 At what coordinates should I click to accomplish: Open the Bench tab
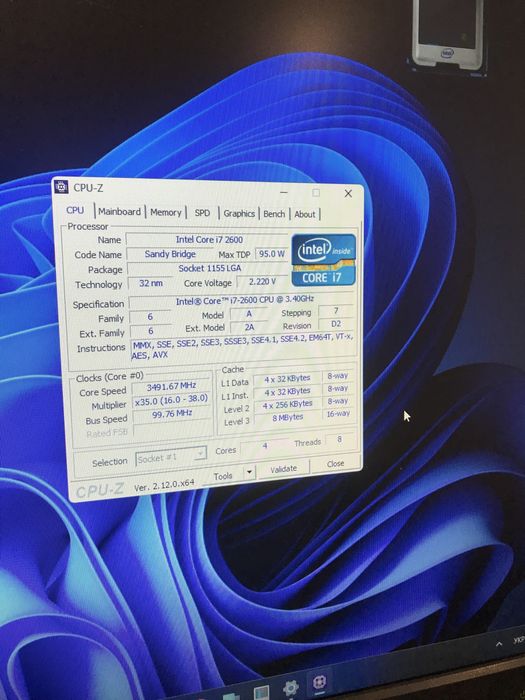pyautogui.click(x=274, y=214)
